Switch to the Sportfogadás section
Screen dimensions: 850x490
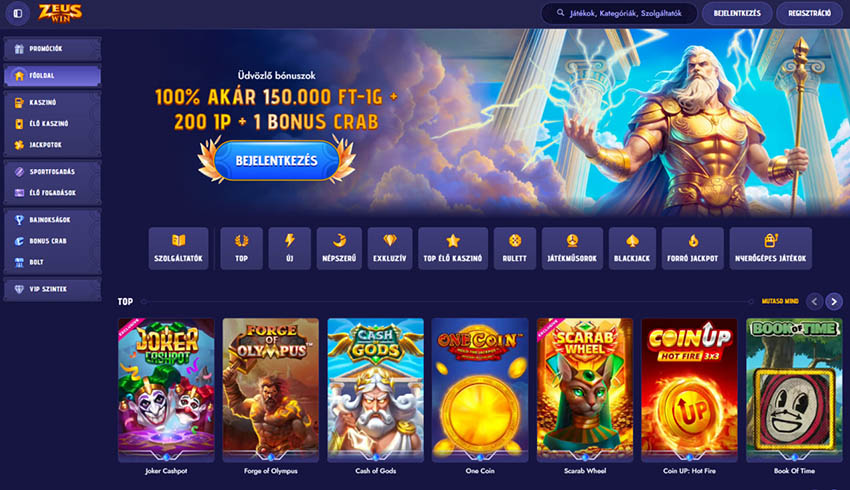click(52, 171)
